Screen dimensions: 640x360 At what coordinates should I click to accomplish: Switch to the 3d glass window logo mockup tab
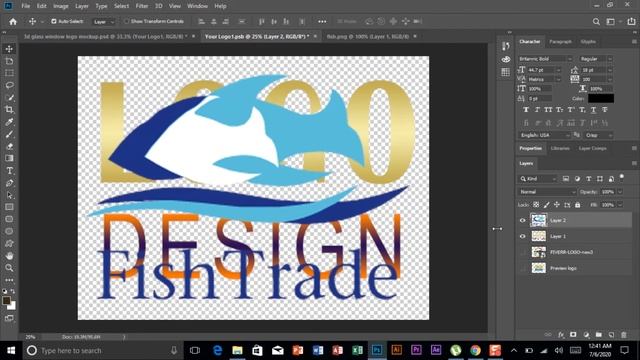[105, 36]
